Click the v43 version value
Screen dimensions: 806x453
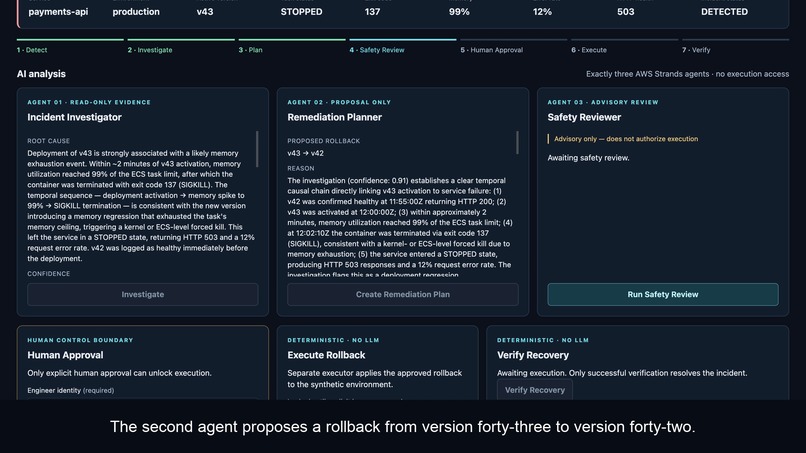click(x=205, y=12)
